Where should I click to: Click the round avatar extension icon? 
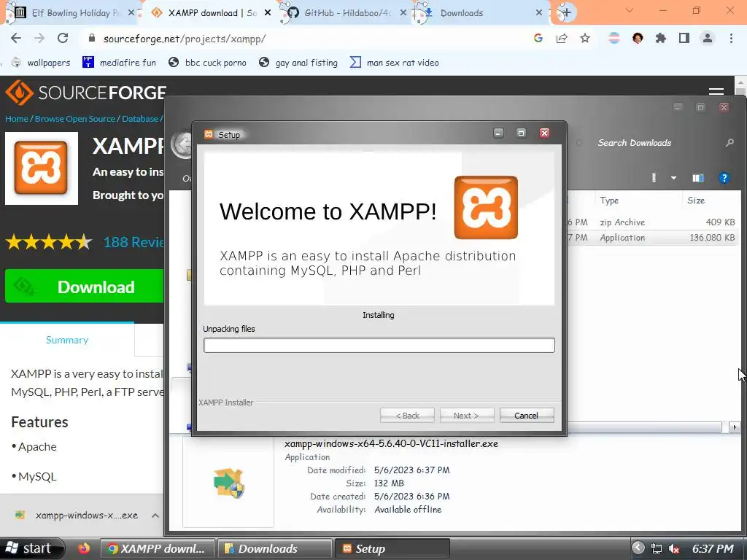(638, 39)
